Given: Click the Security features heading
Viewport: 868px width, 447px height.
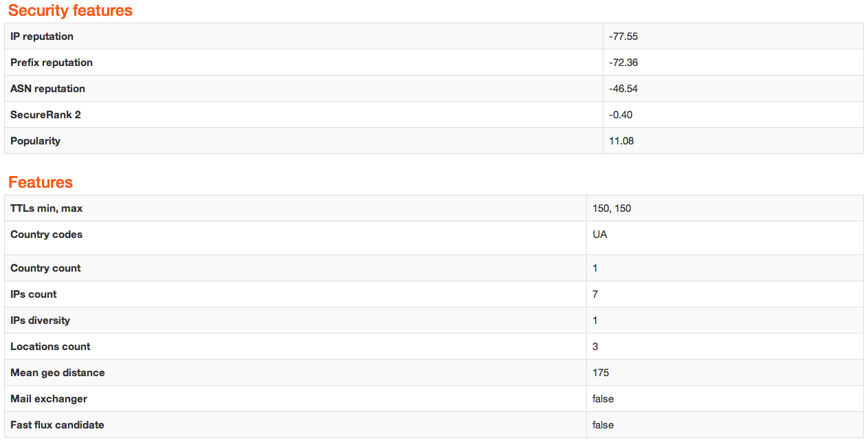Looking at the screenshot, I should tap(70, 11).
